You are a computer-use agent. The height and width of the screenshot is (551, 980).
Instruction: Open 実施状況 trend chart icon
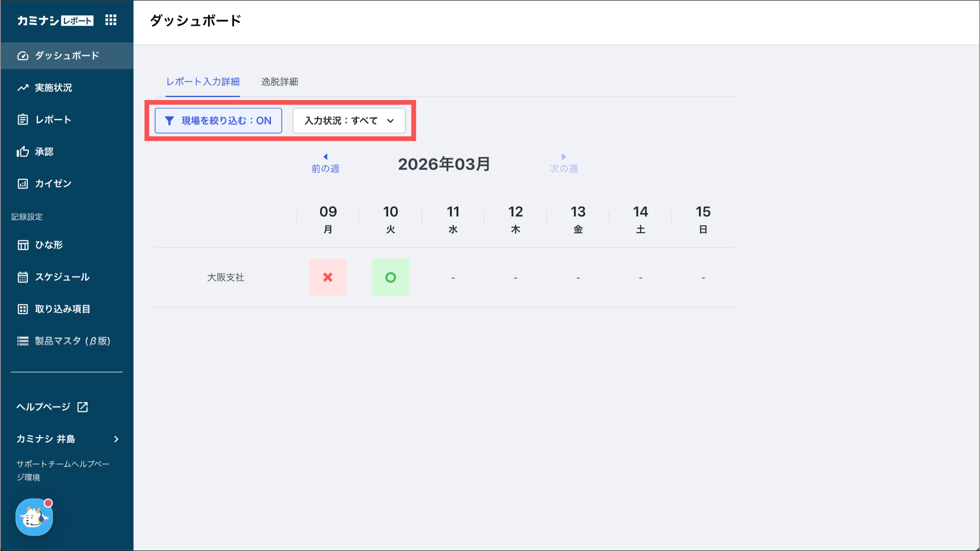[22, 88]
